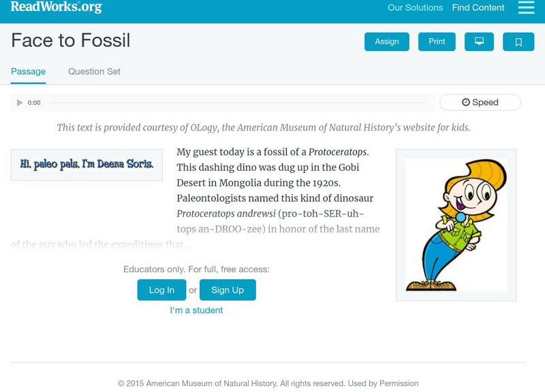Viewport: 545px width, 392px height.
Task: Click the projector view screen icon
Action: 479,42
